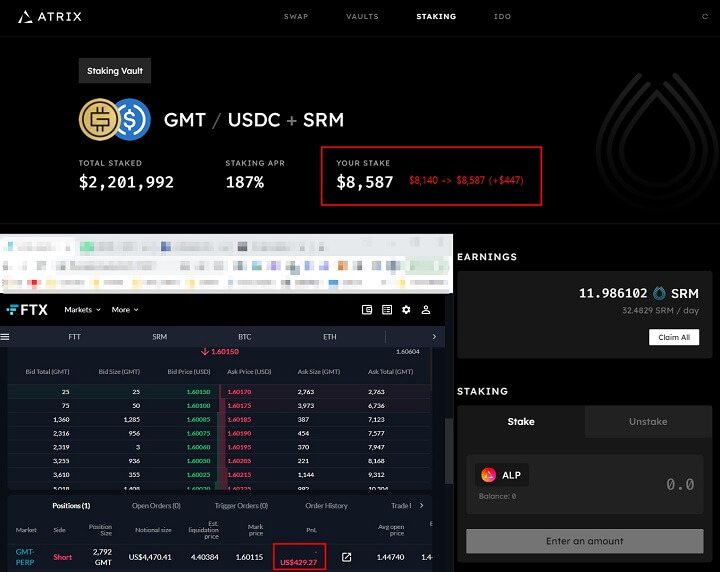The image size is (720, 572).
Task: Click the GMT token icon
Action: tap(99, 119)
